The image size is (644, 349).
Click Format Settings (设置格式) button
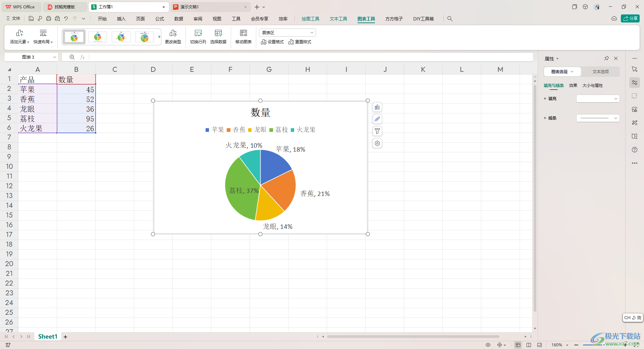tap(272, 42)
